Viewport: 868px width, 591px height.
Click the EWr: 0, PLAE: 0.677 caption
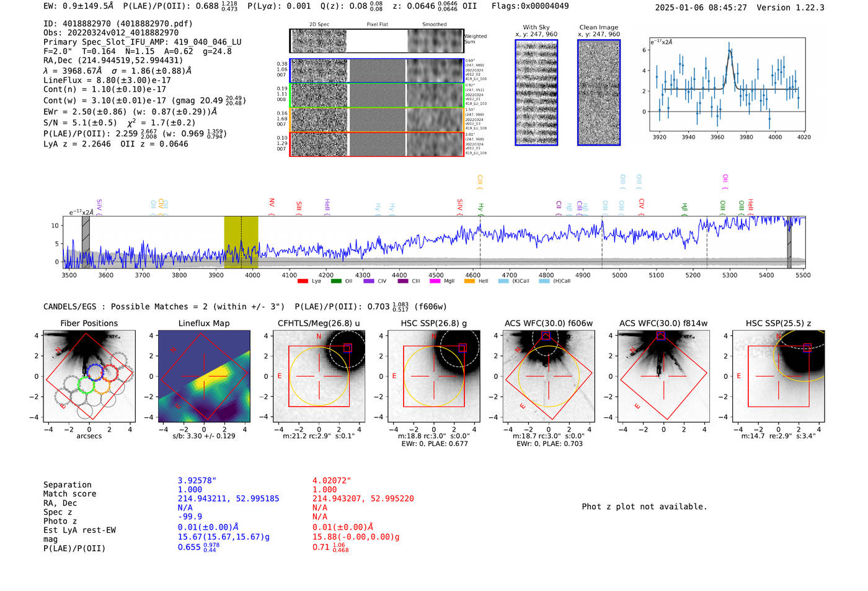click(434, 444)
